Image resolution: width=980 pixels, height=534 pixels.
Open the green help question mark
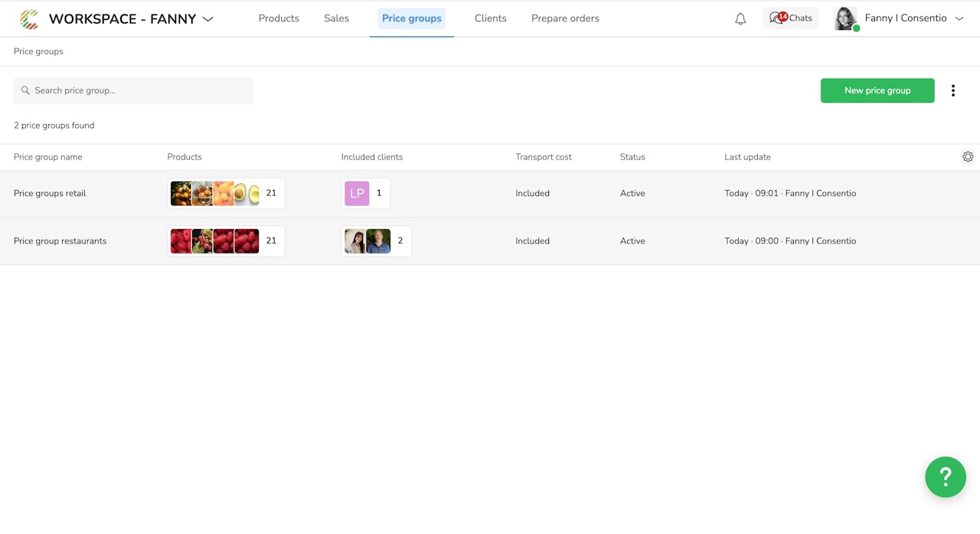pos(945,477)
